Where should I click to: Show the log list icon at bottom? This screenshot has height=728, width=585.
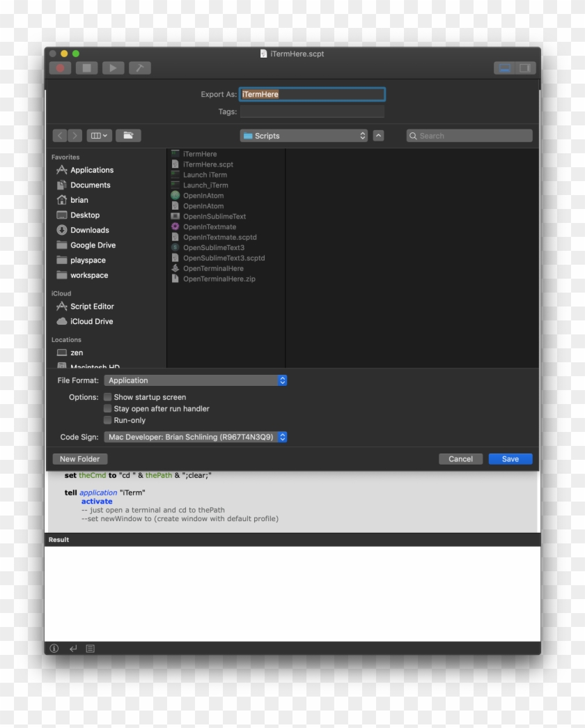91,649
